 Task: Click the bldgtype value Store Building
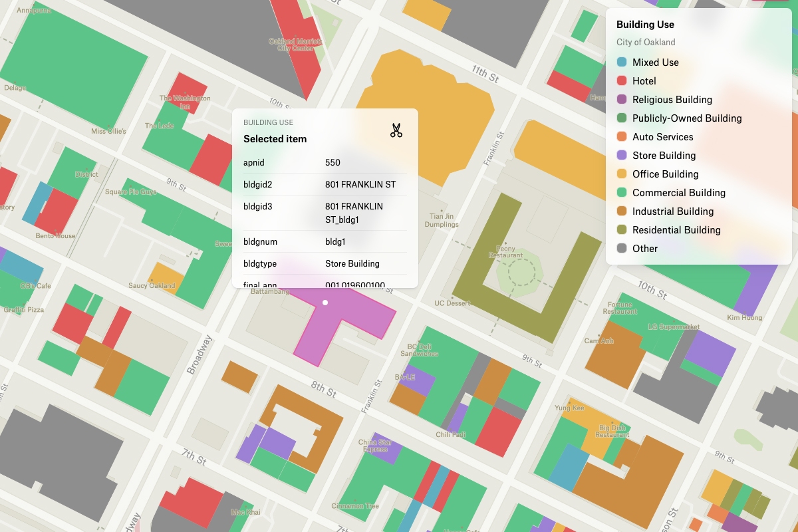[352, 263]
